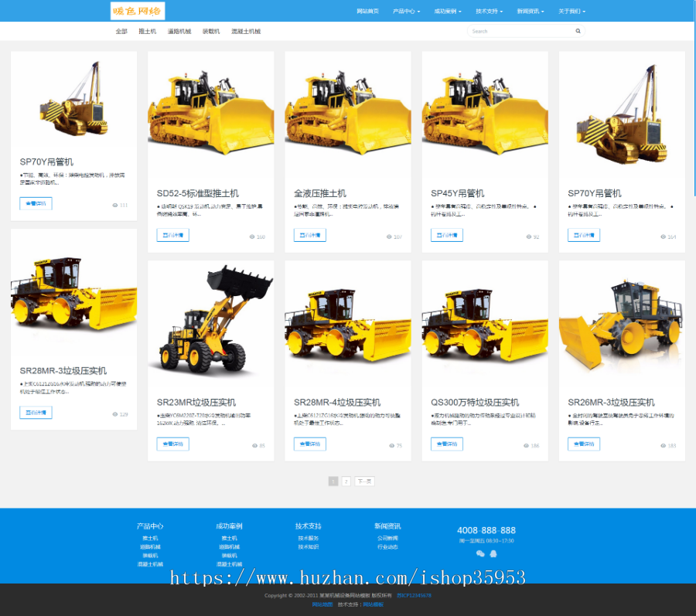This screenshot has height=616, width=696.
Task: Click 查看详情 button on SP45Y吊管机 card
Action: coord(447,235)
